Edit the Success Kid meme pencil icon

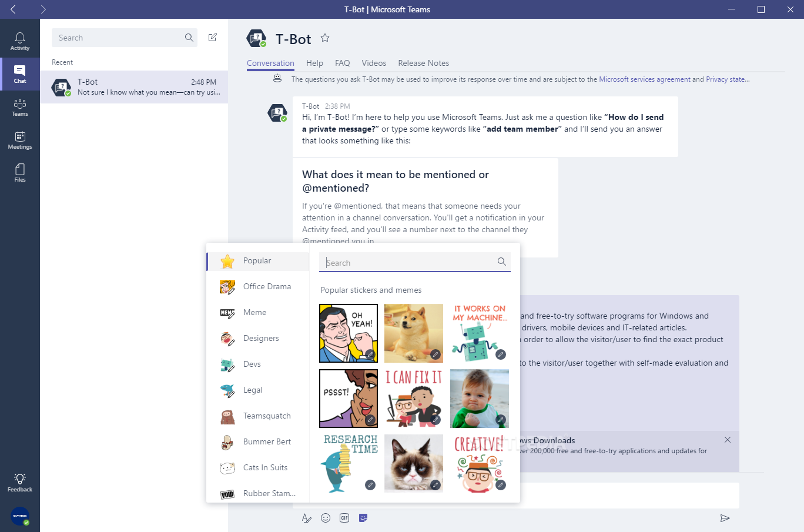pyautogui.click(x=500, y=420)
